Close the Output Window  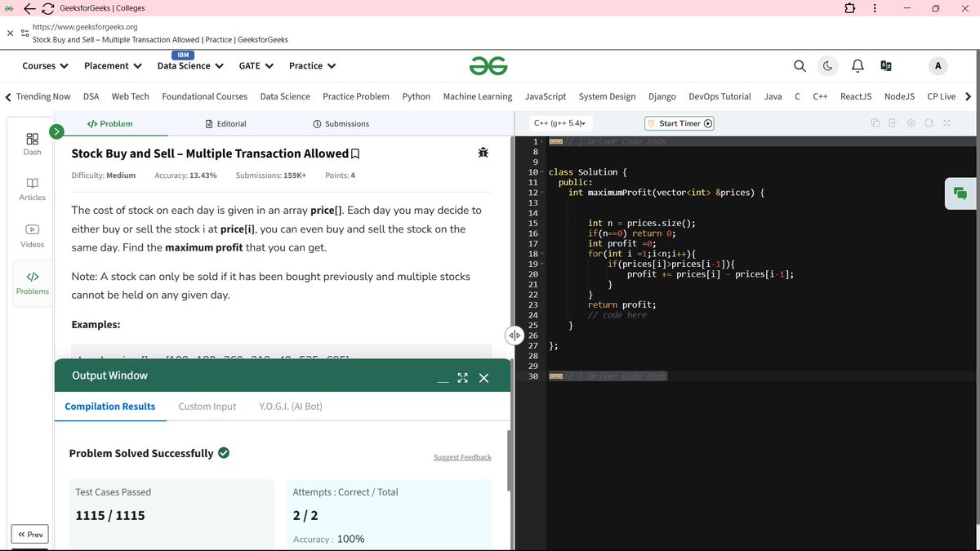[x=483, y=378]
